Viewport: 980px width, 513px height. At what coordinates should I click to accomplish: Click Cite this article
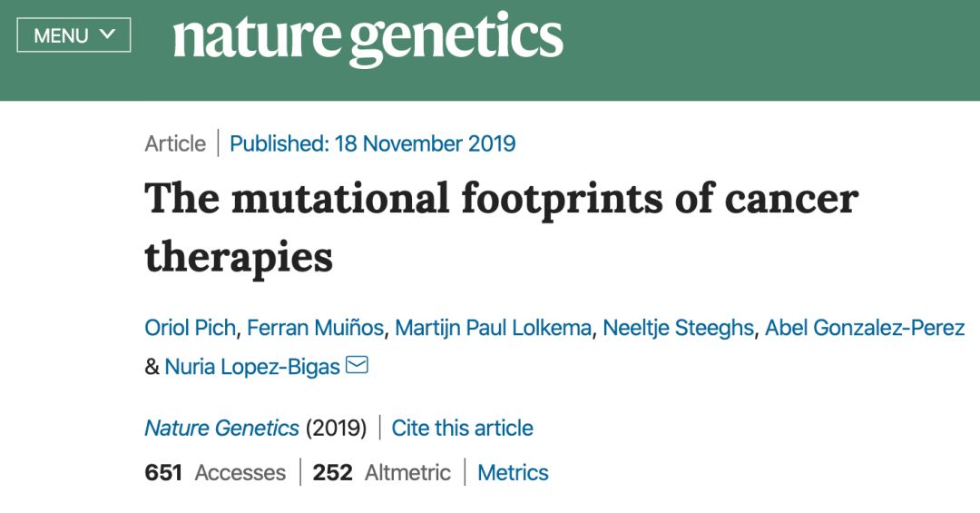coord(463,428)
